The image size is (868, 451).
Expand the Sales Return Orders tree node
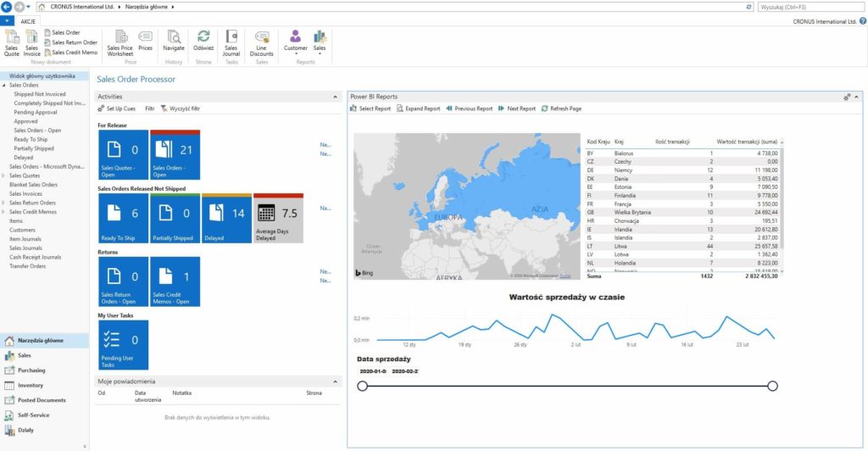(x=4, y=203)
